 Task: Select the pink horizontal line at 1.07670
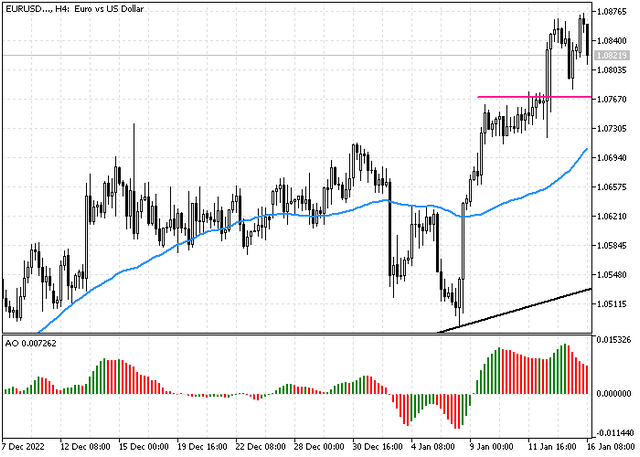534,97
